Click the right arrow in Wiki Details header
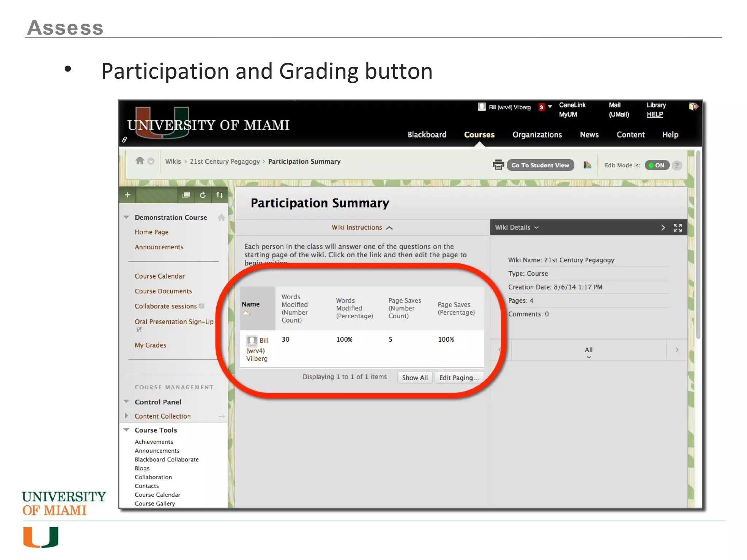This screenshot has height=560, width=747. click(663, 228)
